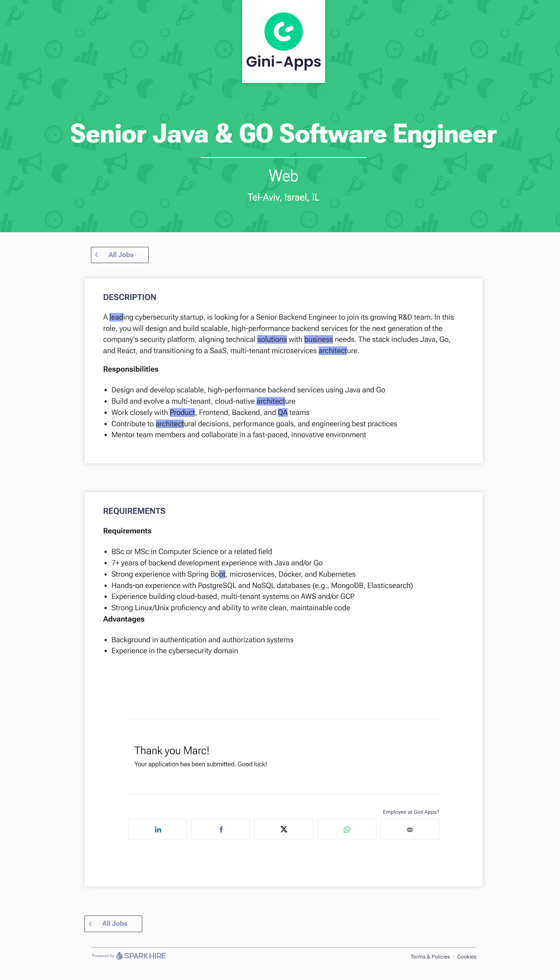Image resolution: width=560 pixels, height=980 pixels.
Task: Click the highlighted word "business"
Action: point(318,339)
